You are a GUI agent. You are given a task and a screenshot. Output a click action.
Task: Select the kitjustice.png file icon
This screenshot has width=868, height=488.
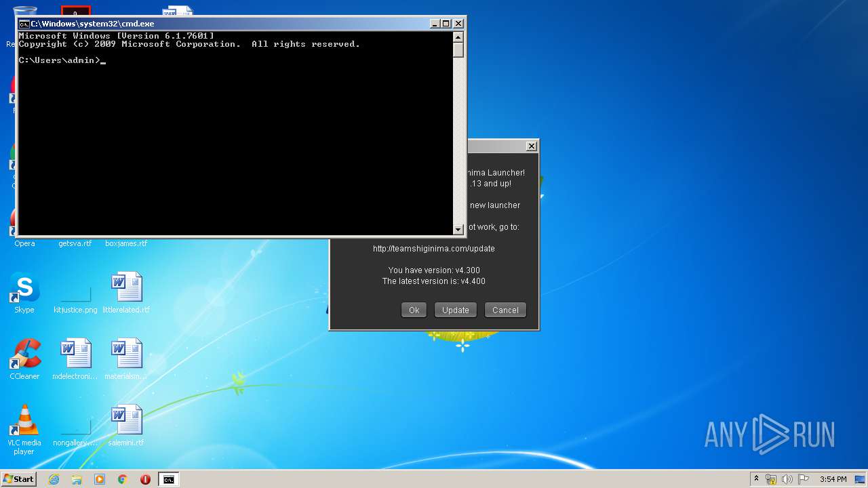pos(75,293)
